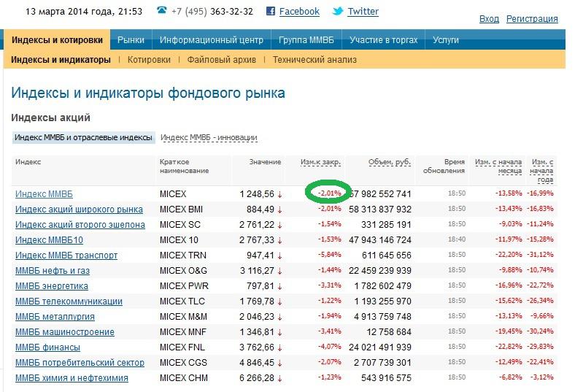Viewport: 575px width, 392px height.
Task: Go to the Котировки submenu item
Action: [x=149, y=59]
